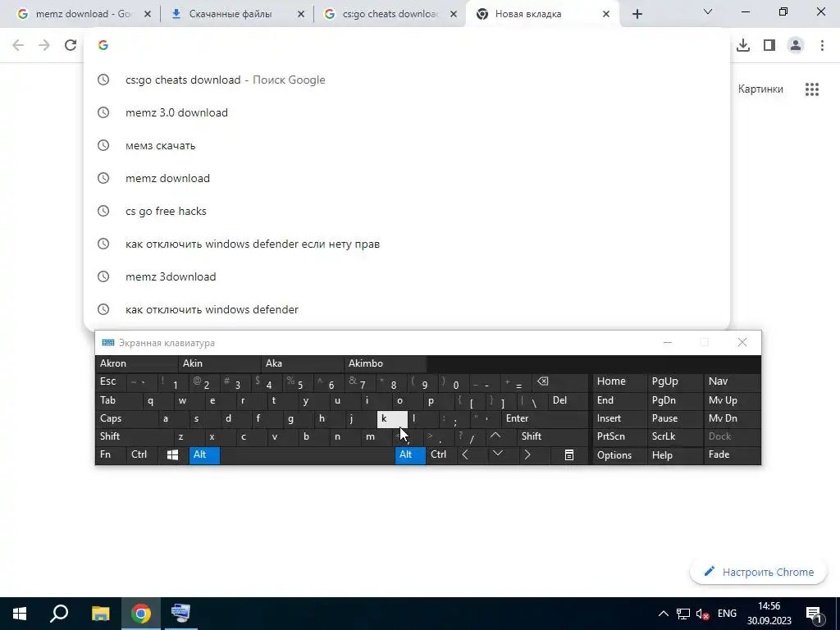Choose suggestion 'как отключить windows defender'
This screenshot has width=840, height=630.
pos(407,309)
